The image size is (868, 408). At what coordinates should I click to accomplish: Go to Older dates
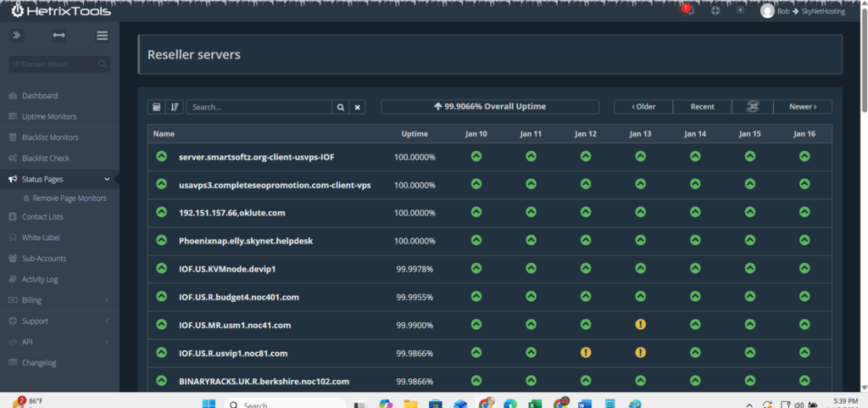(x=643, y=107)
